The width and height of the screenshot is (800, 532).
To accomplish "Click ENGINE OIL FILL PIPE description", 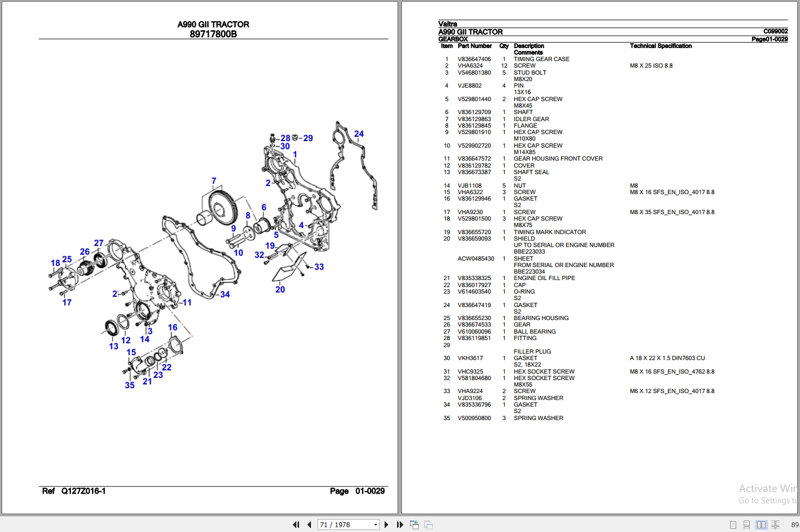I will click(544, 278).
